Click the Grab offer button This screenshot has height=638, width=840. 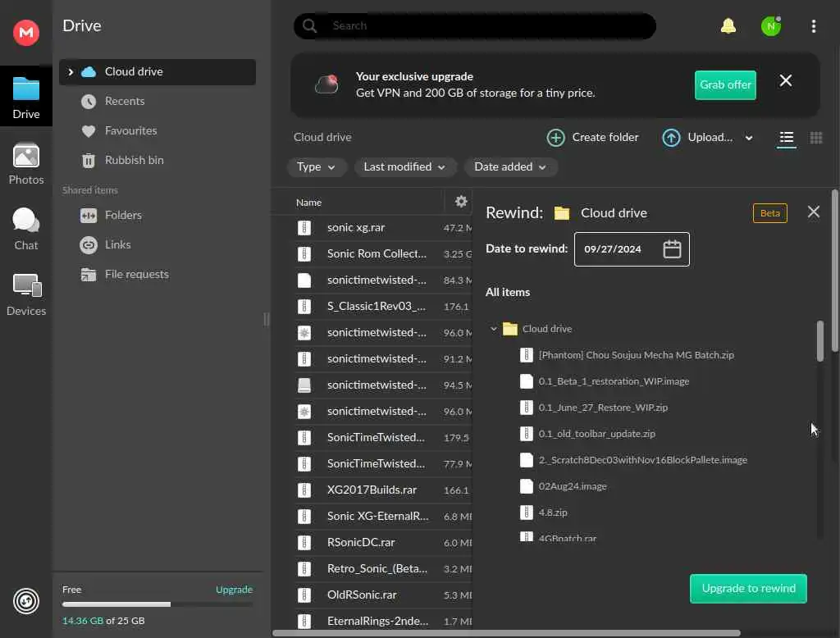click(x=725, y=84)
